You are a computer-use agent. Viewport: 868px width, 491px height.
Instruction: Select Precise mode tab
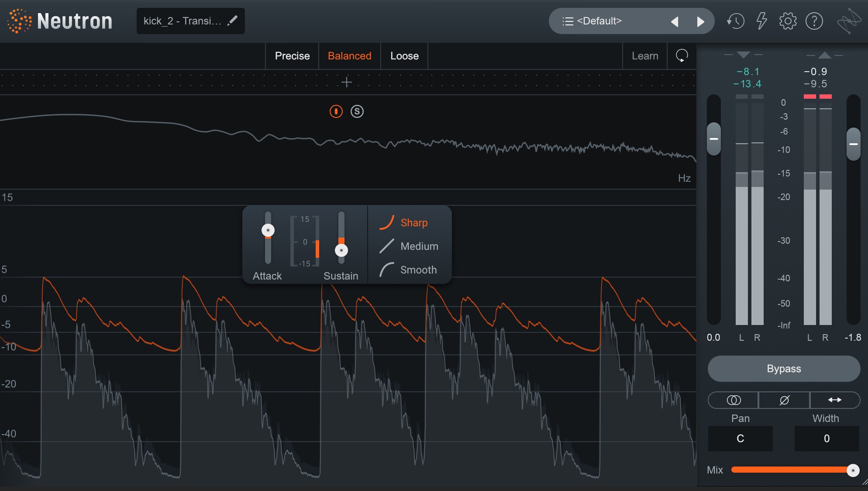tap(292, 56)
